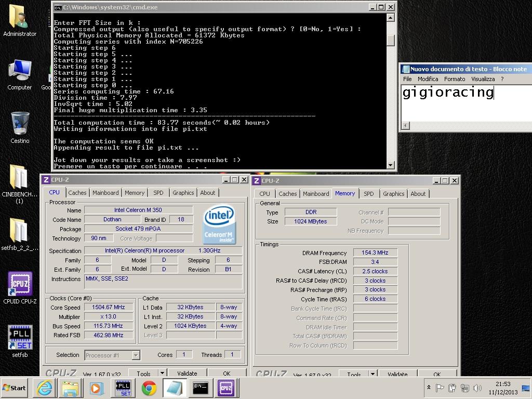
Task: Select the Caches tab in left CPU-Z window
Action: (x=77, y=193)
